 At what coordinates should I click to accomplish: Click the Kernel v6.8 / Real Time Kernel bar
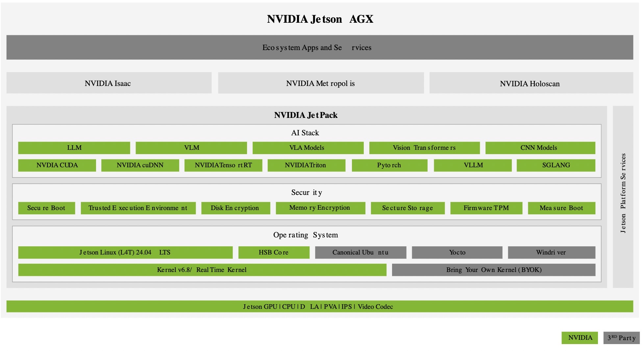(x=202, y=270)
